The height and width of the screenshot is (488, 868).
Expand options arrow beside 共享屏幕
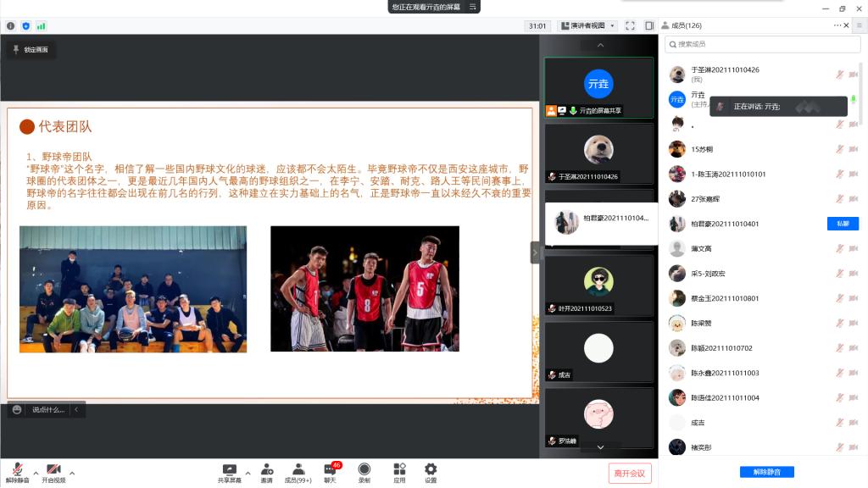pos(248,473)
